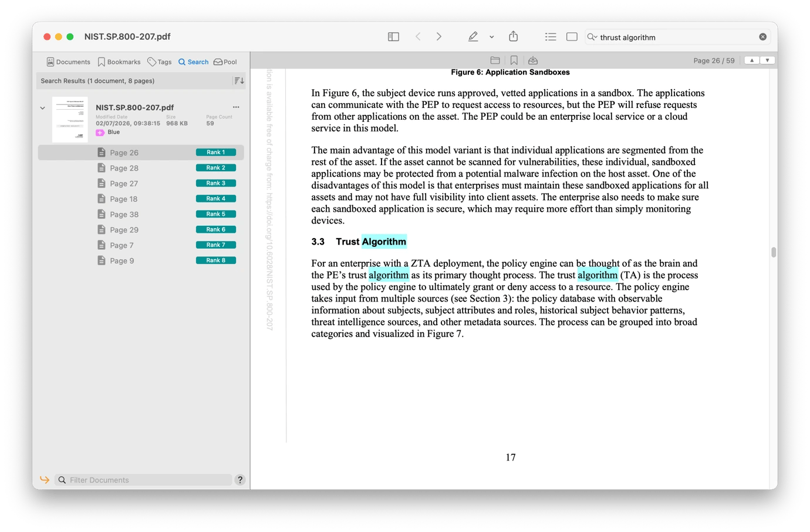Collapse the NIST.SP.800-207.pdf result group
810x532 pixels.
pos(43,108)
